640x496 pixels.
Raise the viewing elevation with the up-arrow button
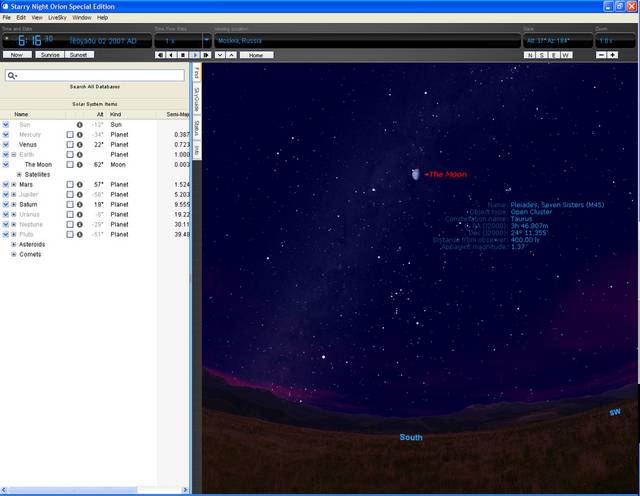(x=231, y=55)
